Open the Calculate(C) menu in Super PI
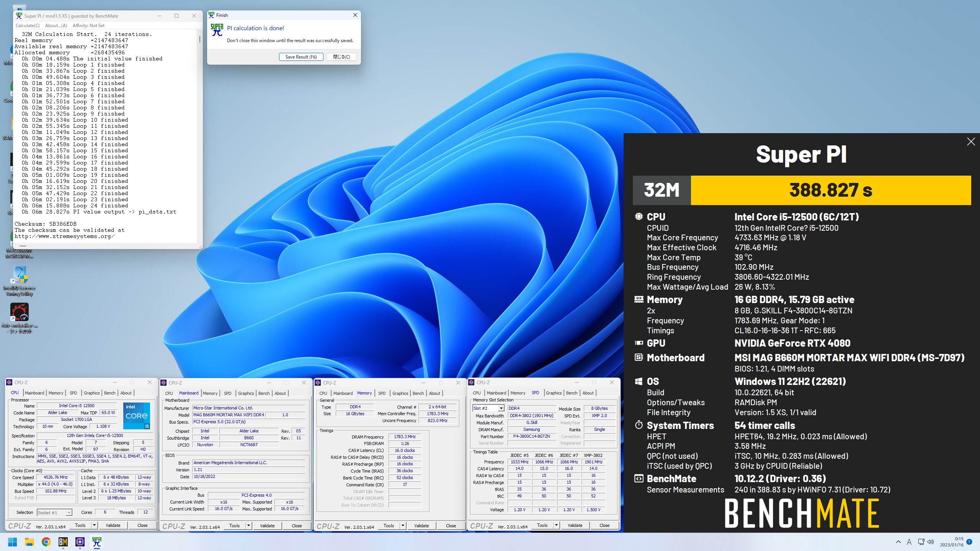980x551 pixels. point(28,26)
